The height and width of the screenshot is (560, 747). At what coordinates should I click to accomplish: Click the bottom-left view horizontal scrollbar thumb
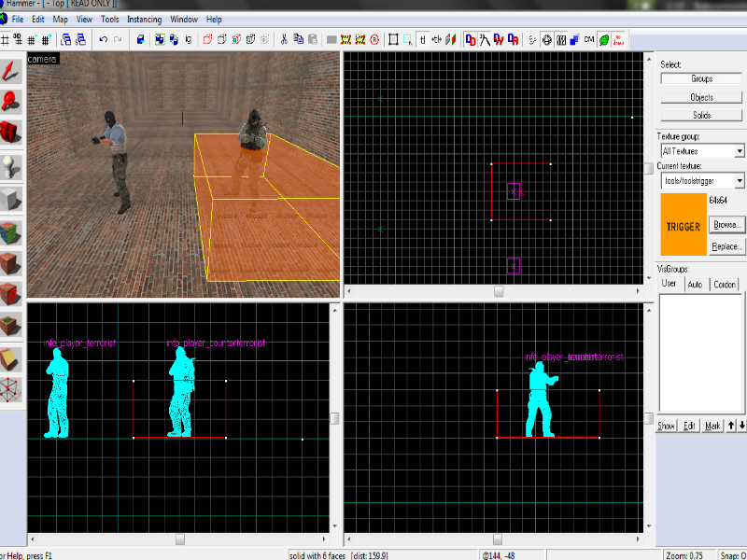click(179, 539)
